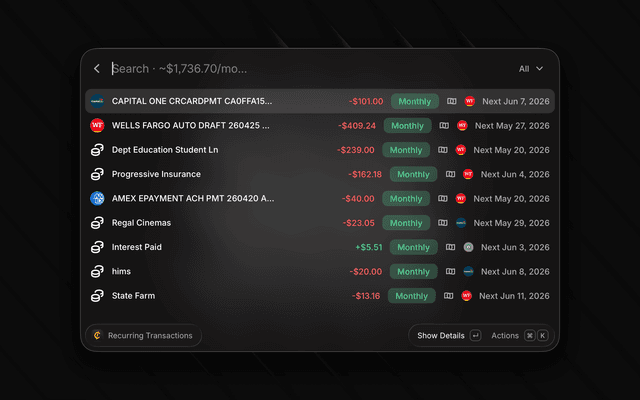
Task: Click the Next Jun 7, 2026 date
Action: pyautogui.click(x=516, y=101)
